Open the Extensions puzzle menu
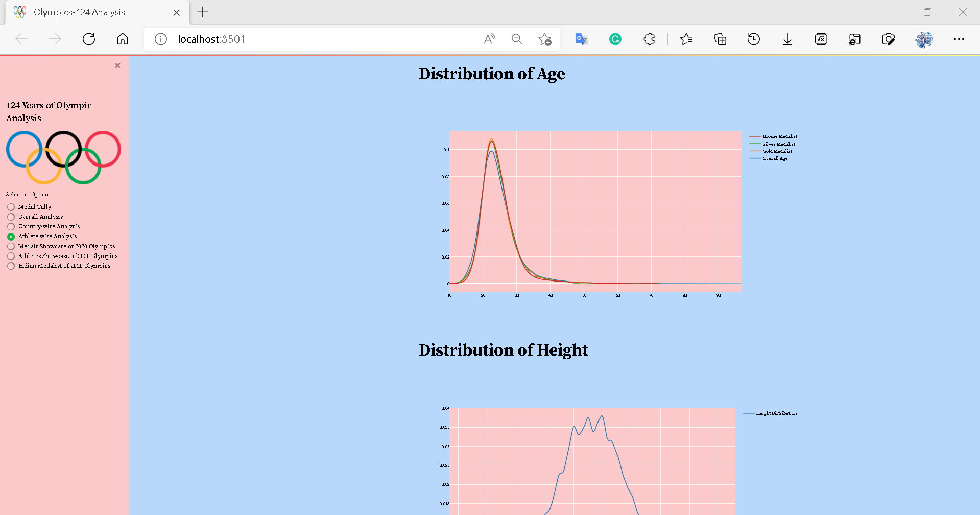This screenshot has width=980, height=515. [x=649, y=39]
